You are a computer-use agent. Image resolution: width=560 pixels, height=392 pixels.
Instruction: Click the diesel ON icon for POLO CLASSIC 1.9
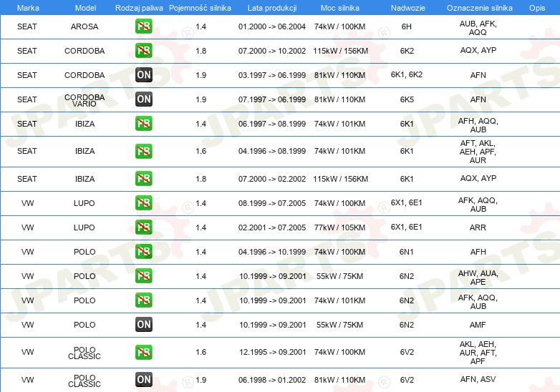coord(143,380)
